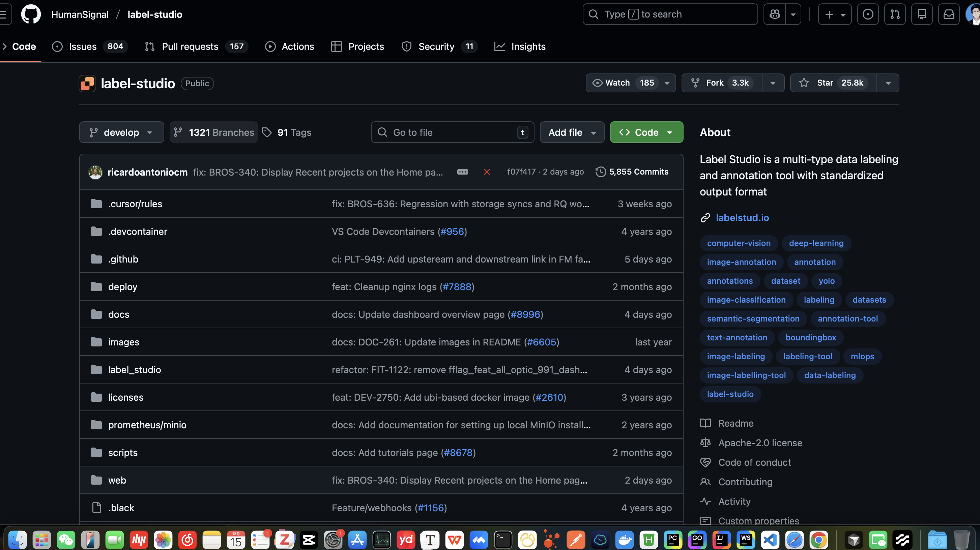The image size is (980, 550).
Task: Expand the green Code dropdown
Action: pyautogui.click(x=646, y=132)
